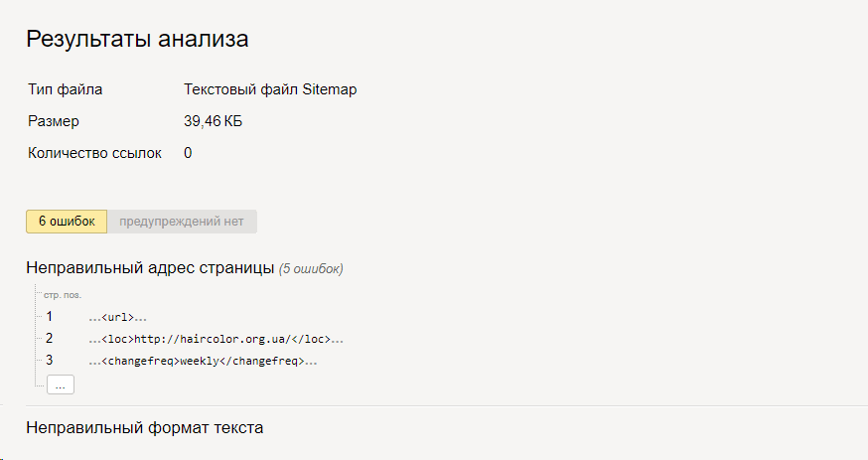Click the "Количество ссылок" label
Screen dimensions: 868x460
coord(94,153)
